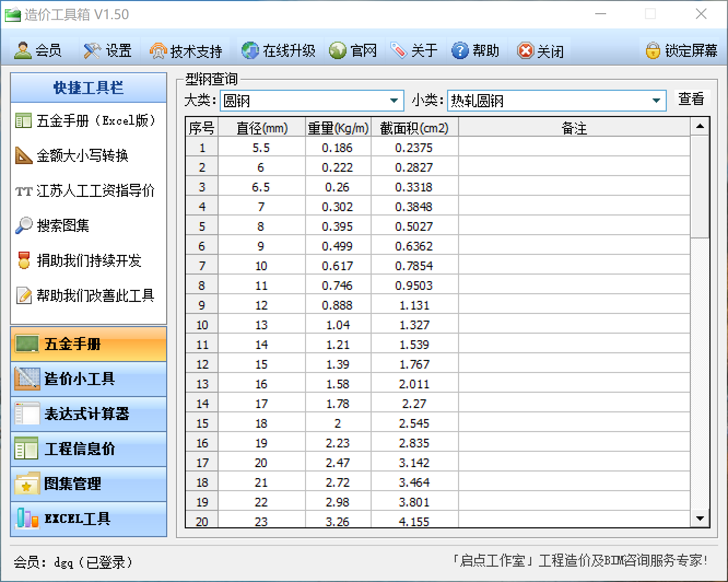728x582 pixels.
Task: Click the 搜索图集 magnifier icon
Action: coord(24,225)
